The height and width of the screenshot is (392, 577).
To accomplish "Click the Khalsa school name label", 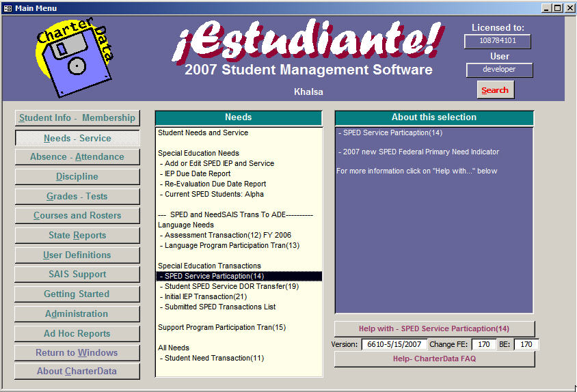I will click(308, 92).
